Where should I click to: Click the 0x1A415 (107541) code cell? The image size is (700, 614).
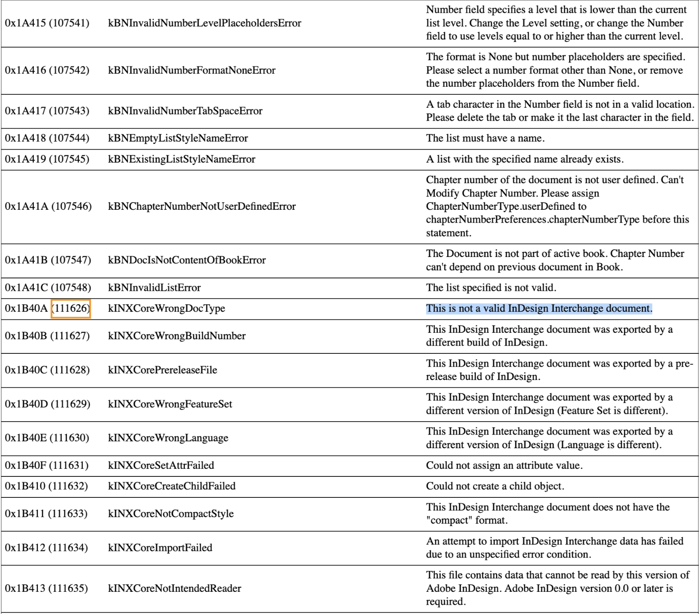pyautogui.click(x=47, y=23)
